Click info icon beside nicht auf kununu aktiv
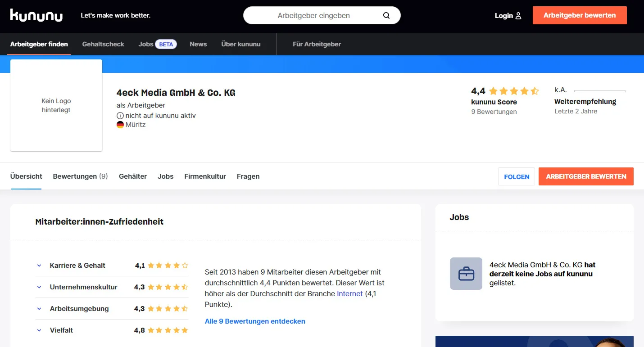 click(x=120, y=116)
